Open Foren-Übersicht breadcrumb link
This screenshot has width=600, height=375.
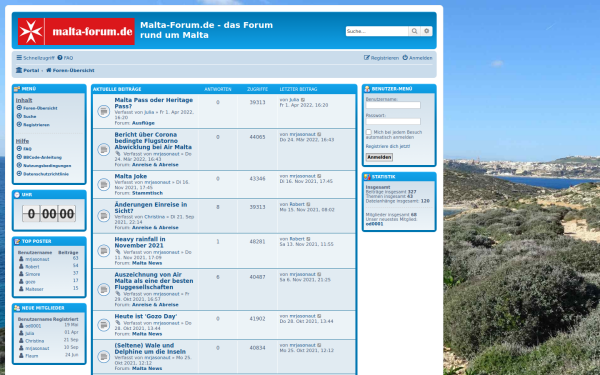pyautogui.click(x=70, y=70)
